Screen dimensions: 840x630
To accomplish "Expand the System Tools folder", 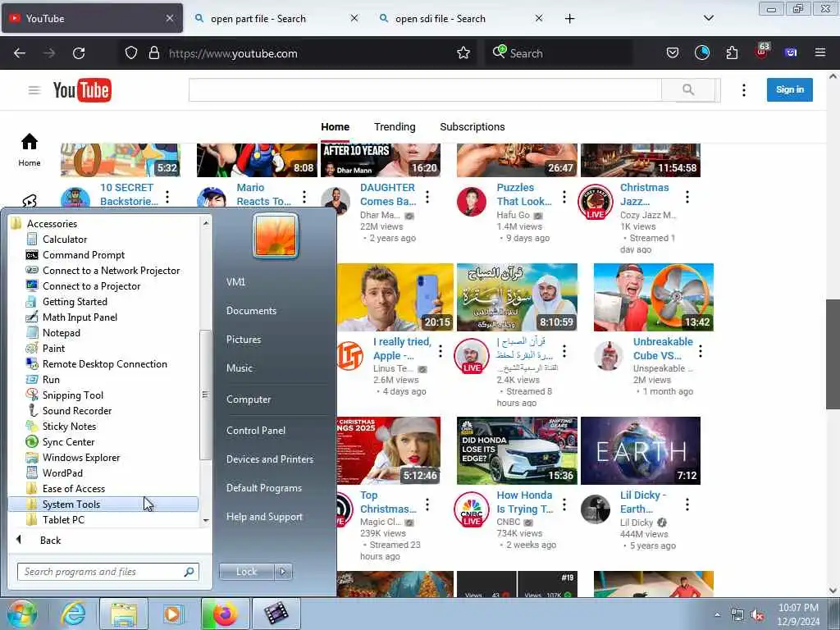I will (103, 504).
